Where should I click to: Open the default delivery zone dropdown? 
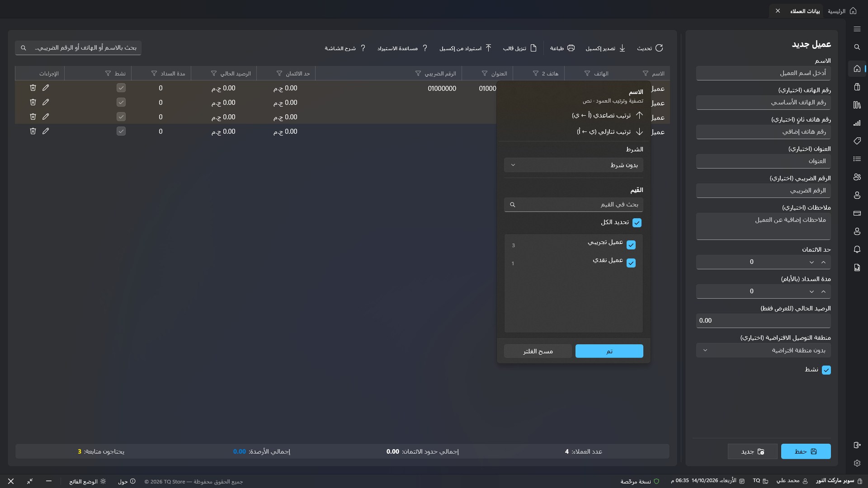[764, 350]
